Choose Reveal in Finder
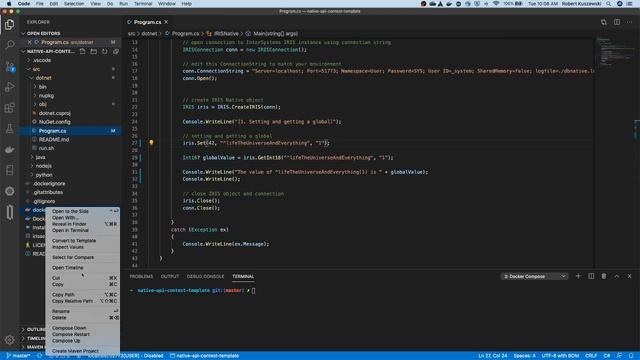The image size is (640, 360). [x=83, y=224]
